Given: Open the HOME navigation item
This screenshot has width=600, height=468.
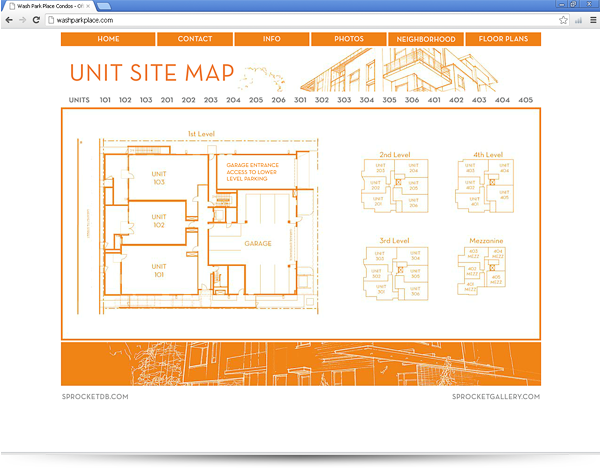Looking at the screenshot, I should [108, 39].
